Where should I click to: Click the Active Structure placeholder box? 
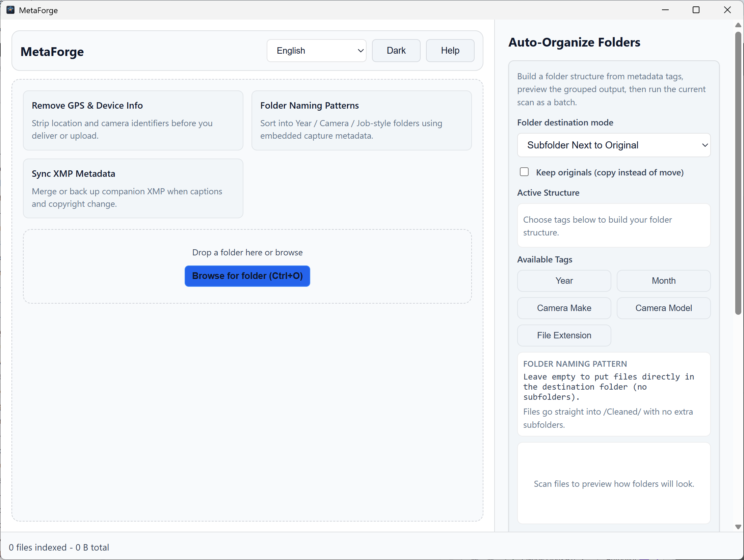[x=614, y=226]
